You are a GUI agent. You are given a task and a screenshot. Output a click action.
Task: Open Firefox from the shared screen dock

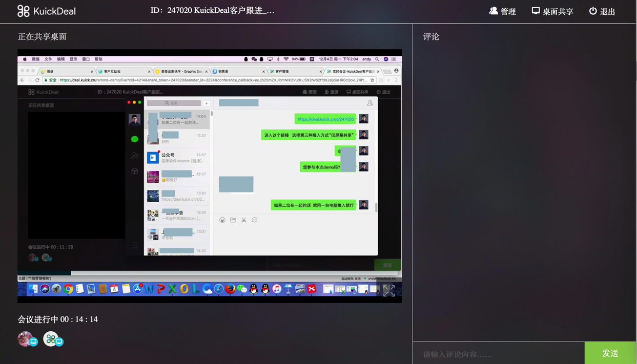[231, 289]
